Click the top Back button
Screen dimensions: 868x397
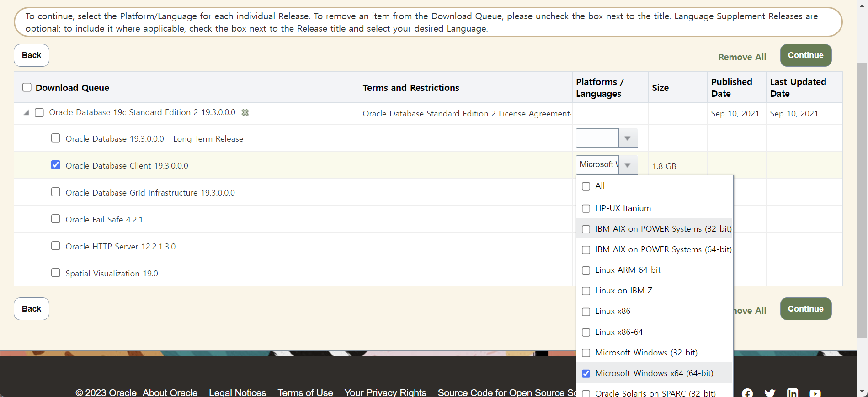tap(32, 55)
